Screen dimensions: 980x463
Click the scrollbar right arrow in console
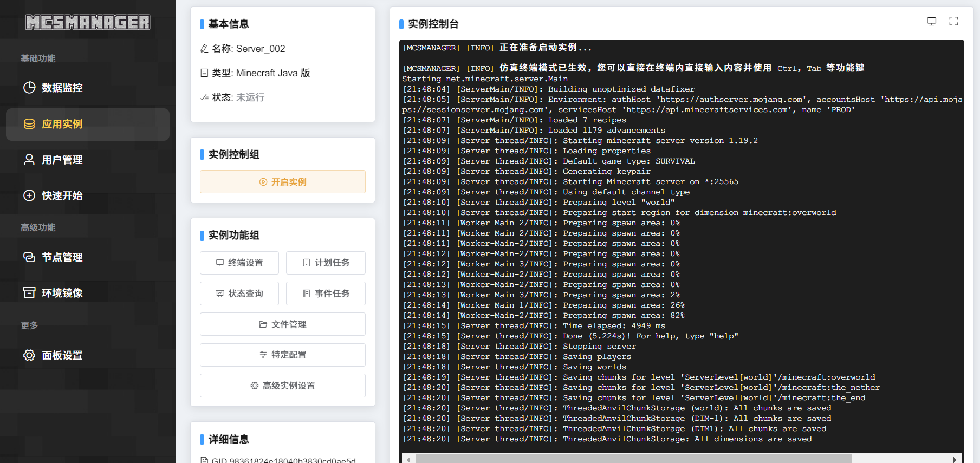pyautogui.click(x=955, y=459)
